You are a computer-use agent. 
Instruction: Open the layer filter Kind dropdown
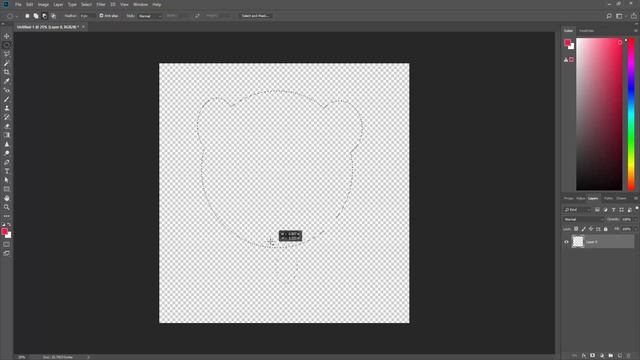tap(577, 210)
